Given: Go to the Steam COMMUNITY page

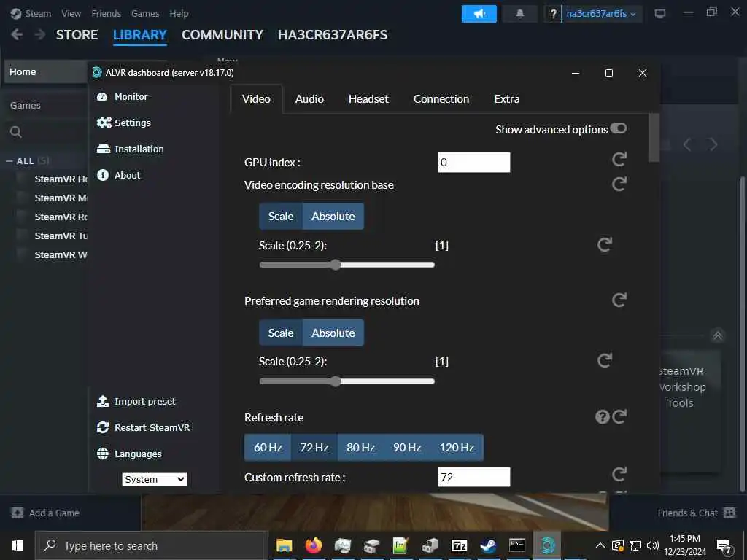Looking at the screenshot, I should (222, 35).
